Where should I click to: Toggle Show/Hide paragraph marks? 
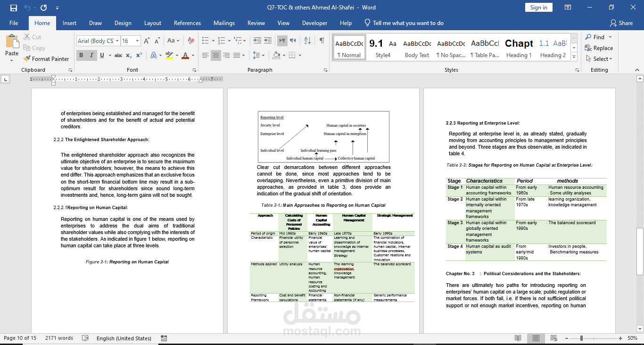pos(322,41)
